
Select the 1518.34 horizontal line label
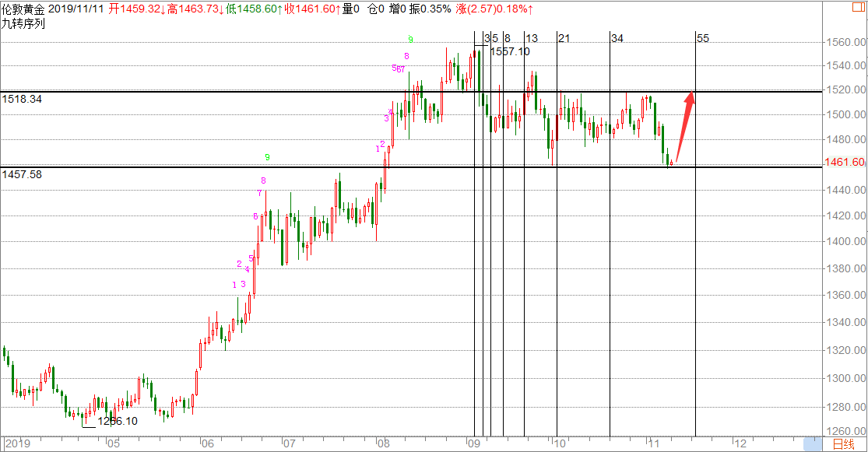tap(22, 100)
